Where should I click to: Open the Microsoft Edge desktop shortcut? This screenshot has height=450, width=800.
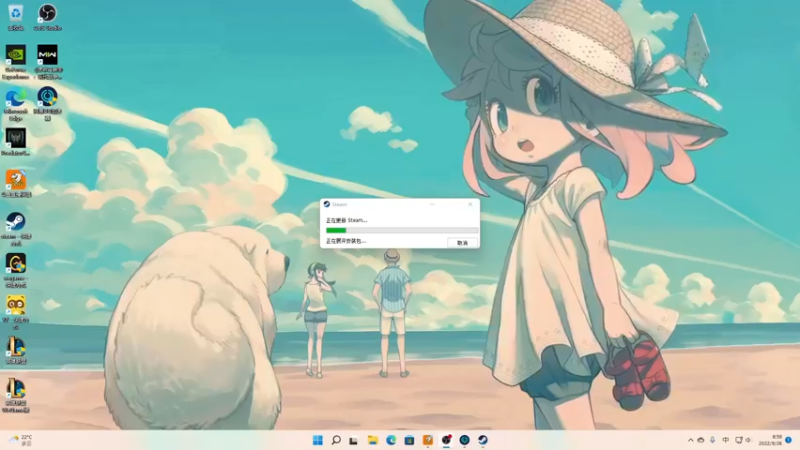16,104
